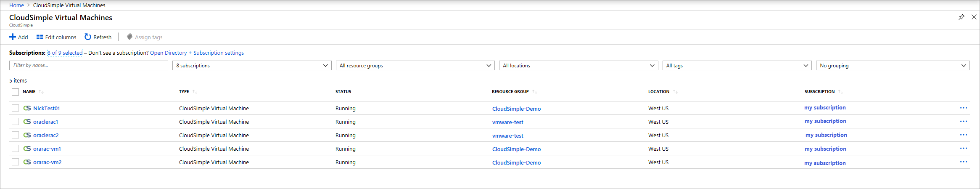The height and width of the screenshot is (189, 980).
Task: Open the more options menu for NickTest01
Action: (964, 108)
